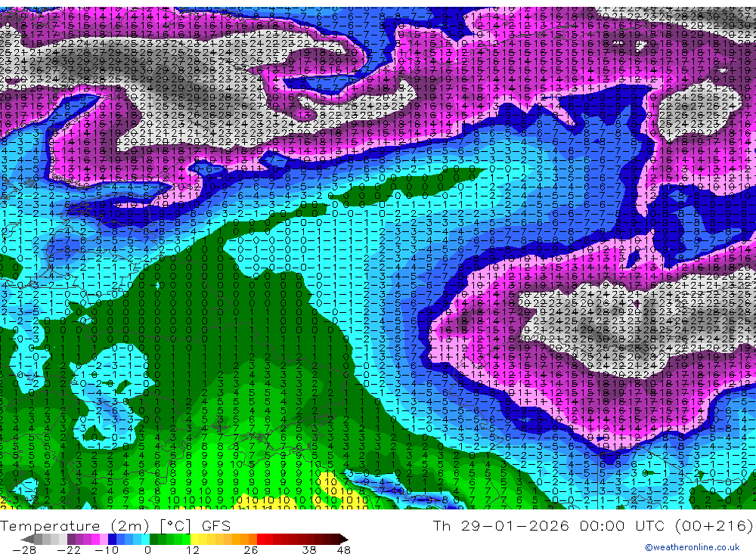The height and width of the screenshot is (554, 756).
Task: Click the 0 label under the color scale
Action: (x=148, y=549)
